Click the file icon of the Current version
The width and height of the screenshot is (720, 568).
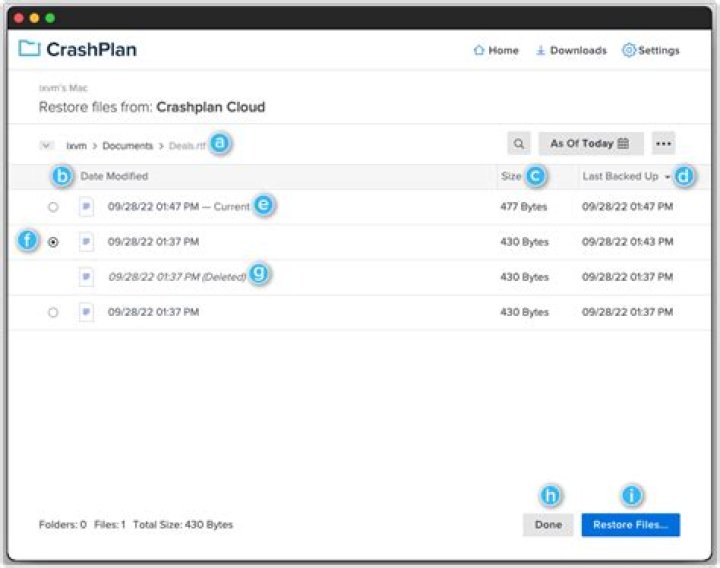pyautogui.click(x=86, y=207)
